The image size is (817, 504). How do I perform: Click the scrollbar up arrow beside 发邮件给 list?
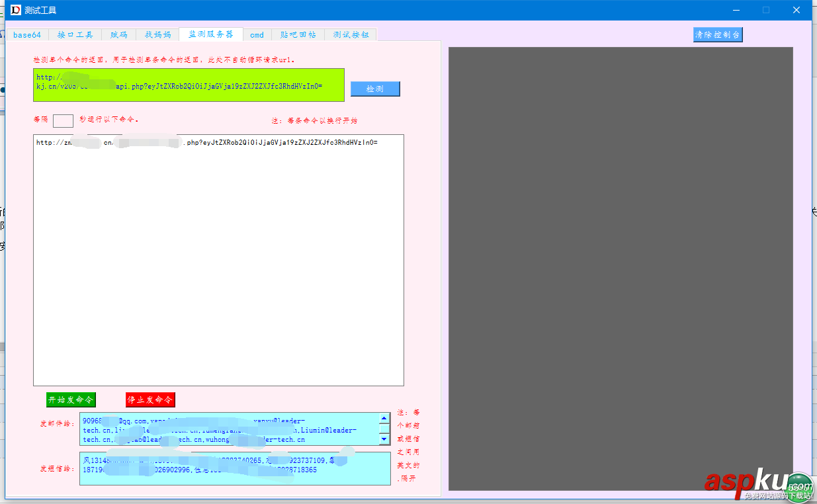pos(384,417)
